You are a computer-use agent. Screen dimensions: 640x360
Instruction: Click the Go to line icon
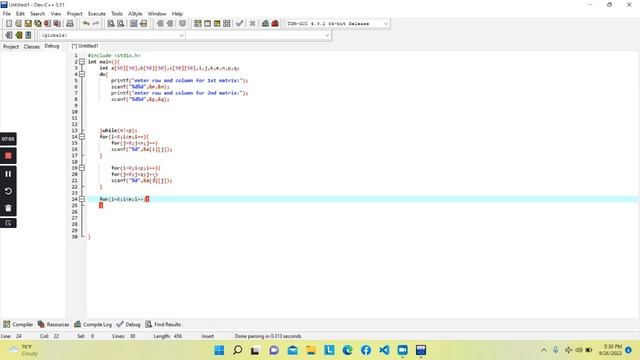click(x=143, y=24)
